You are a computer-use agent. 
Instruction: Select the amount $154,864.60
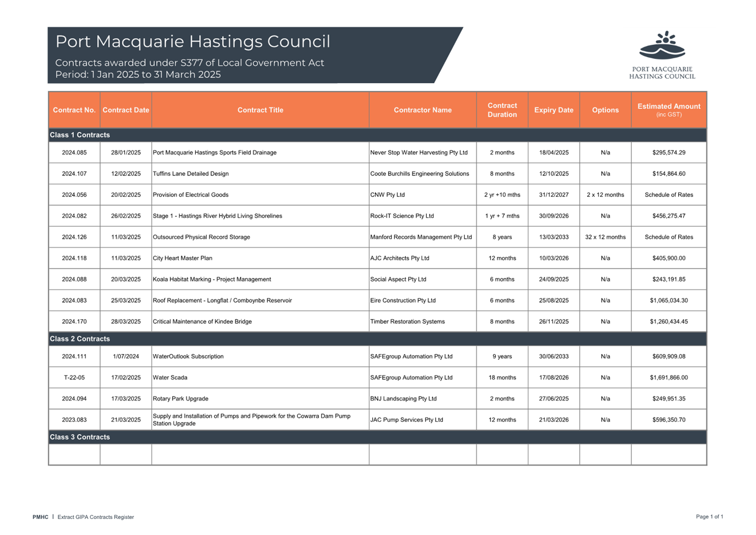(669, 174)
